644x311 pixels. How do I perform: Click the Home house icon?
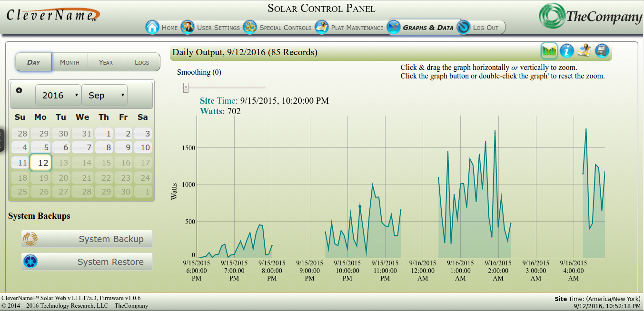152,27
